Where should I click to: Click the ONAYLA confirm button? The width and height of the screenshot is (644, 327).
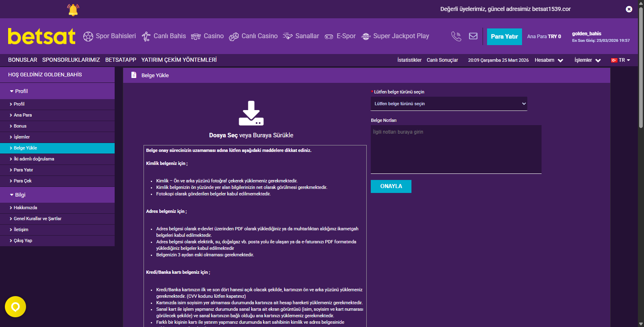(x=391, y=186)
